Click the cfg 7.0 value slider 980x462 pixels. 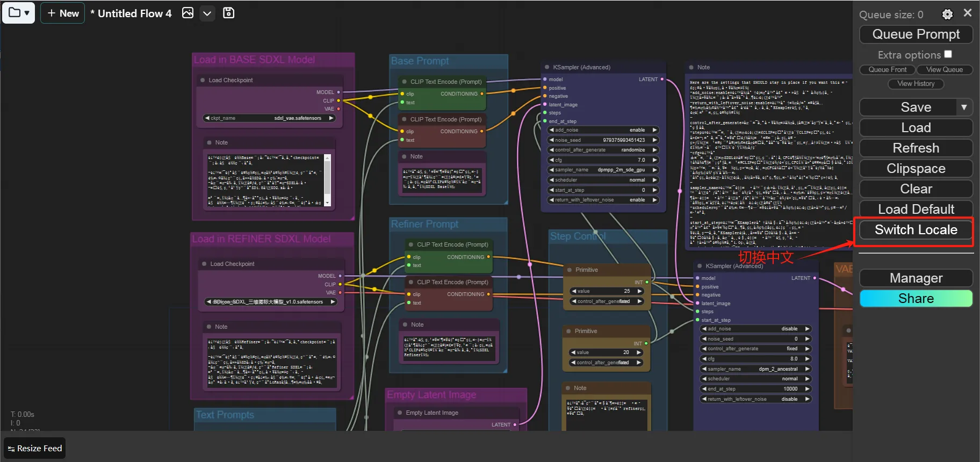602,160
